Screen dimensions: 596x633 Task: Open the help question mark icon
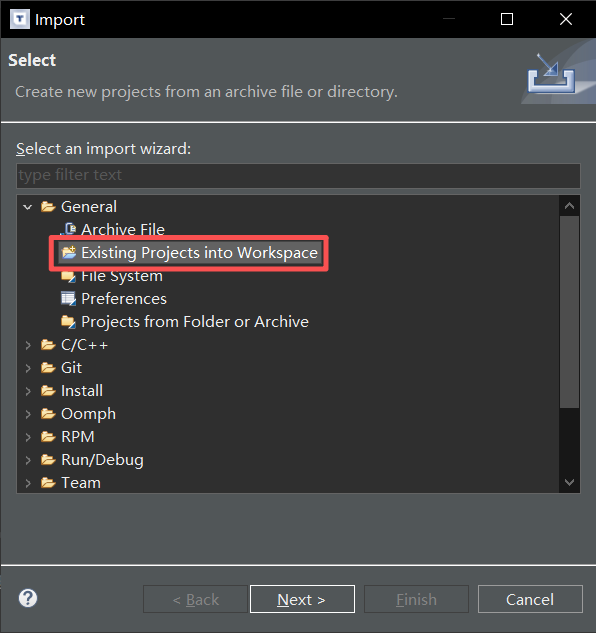(28, 598)
